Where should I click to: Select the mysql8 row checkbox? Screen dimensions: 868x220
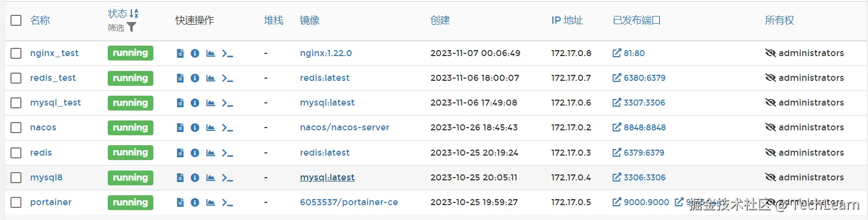pos(16,178)
